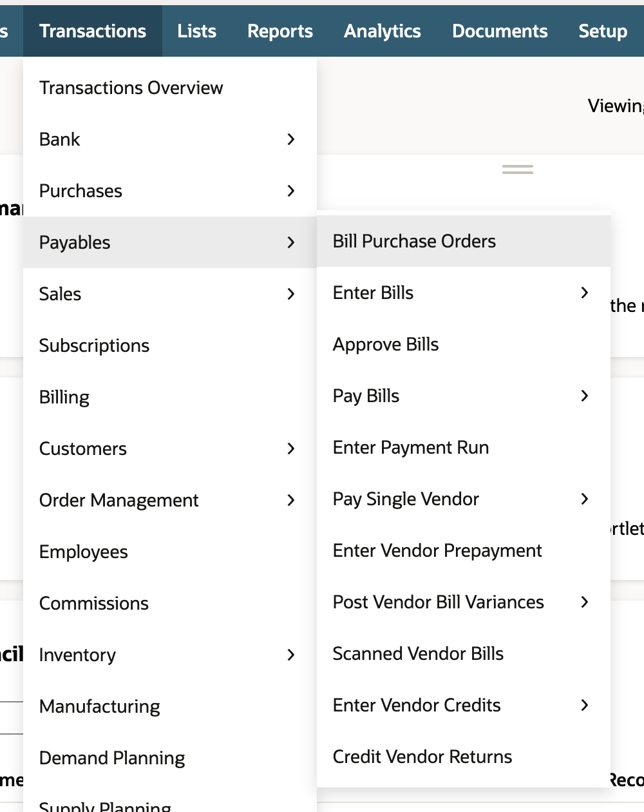Image resolution: width=644 pixels, height=812 pixels.
Task: Choose the Customers menu entry
Action: point(170,449)
